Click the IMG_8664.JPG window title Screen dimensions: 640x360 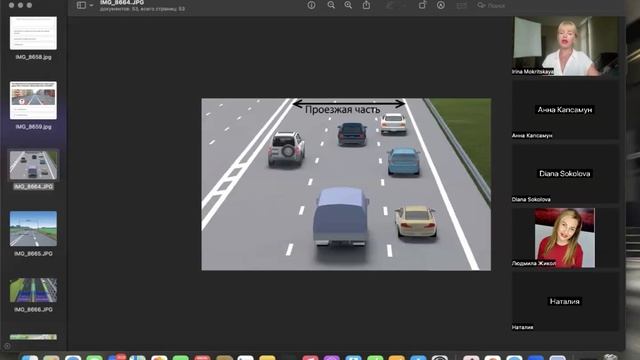(x=122, y=2)
